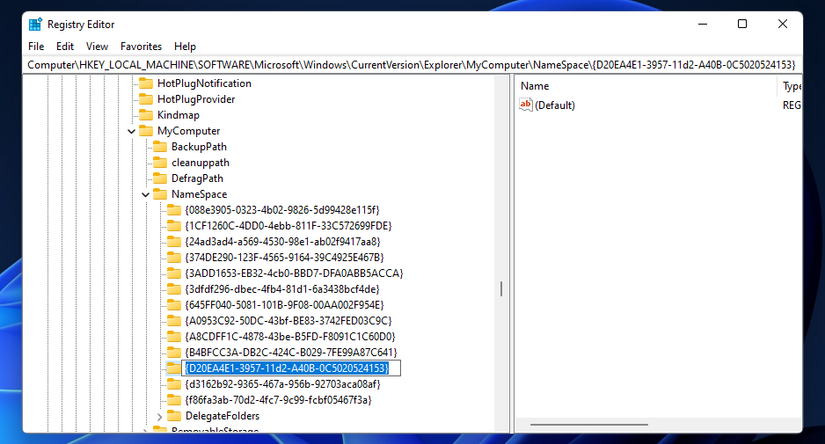Select the {d3162b92-9365-467a-956b-92703aca08af} key name

(283, 384)
